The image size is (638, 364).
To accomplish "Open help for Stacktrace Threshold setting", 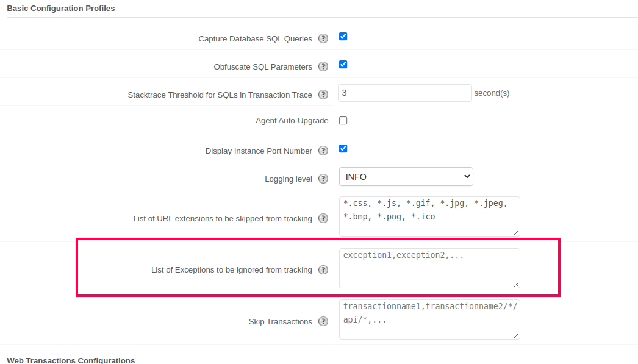I will point(323,95).
